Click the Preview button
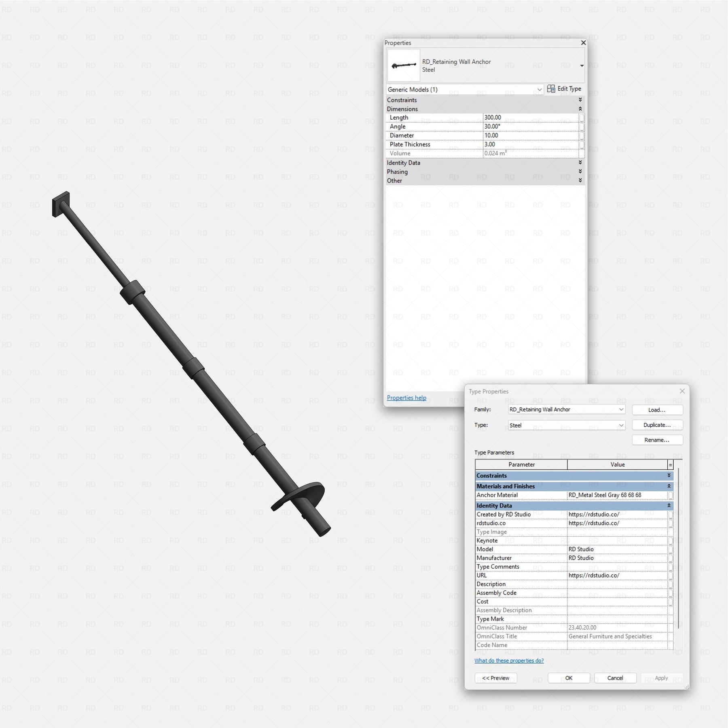Viewport: 728px width, 728px height. 495,678
